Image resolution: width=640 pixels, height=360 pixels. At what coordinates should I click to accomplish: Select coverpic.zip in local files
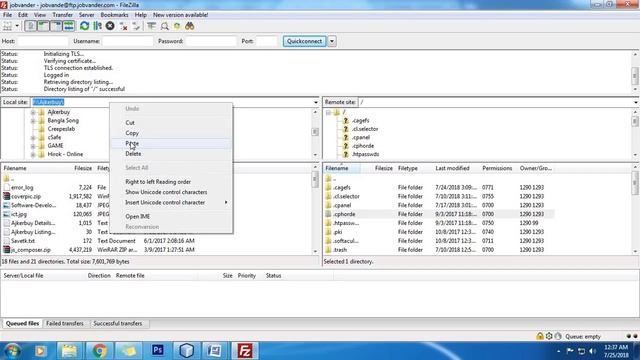coord(26,196)
